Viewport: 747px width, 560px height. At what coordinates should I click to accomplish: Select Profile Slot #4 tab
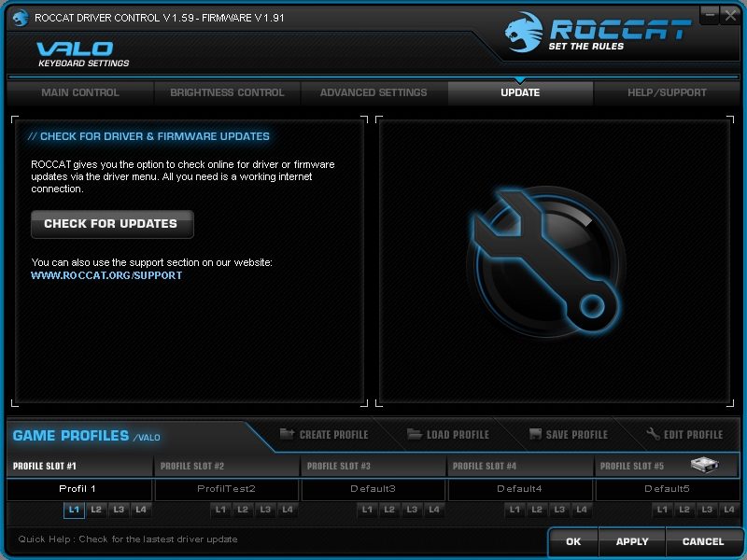click(x=520, y=466)
